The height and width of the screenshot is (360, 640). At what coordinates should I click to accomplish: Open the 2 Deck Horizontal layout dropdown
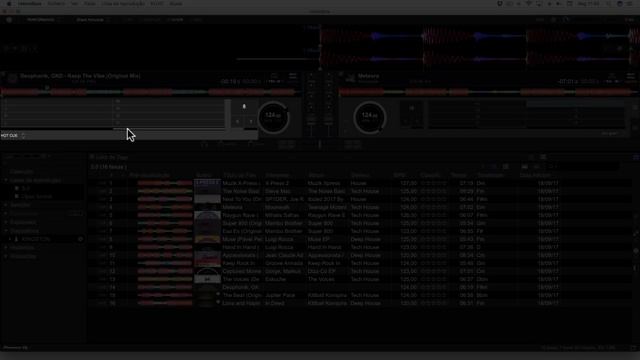click(92, 20)
